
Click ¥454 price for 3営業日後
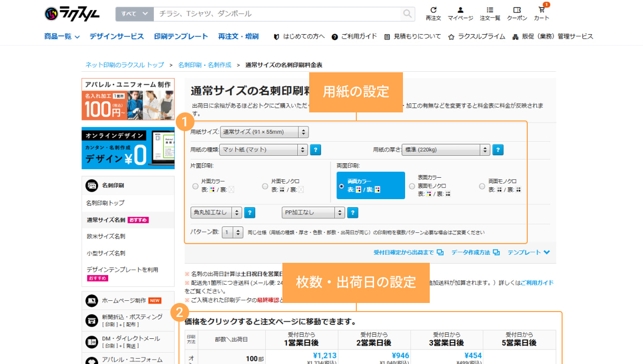point(473,355)
